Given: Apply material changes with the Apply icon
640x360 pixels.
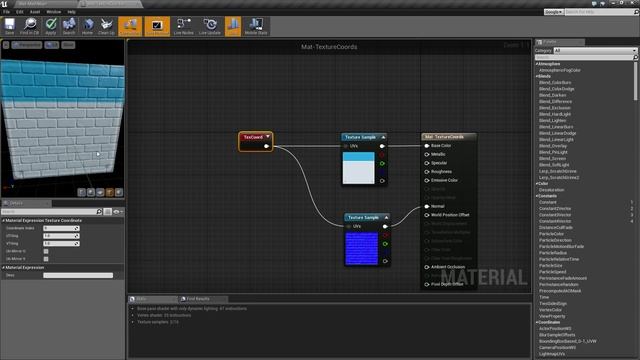Looking at the screenshot, I should pos(51,26).
